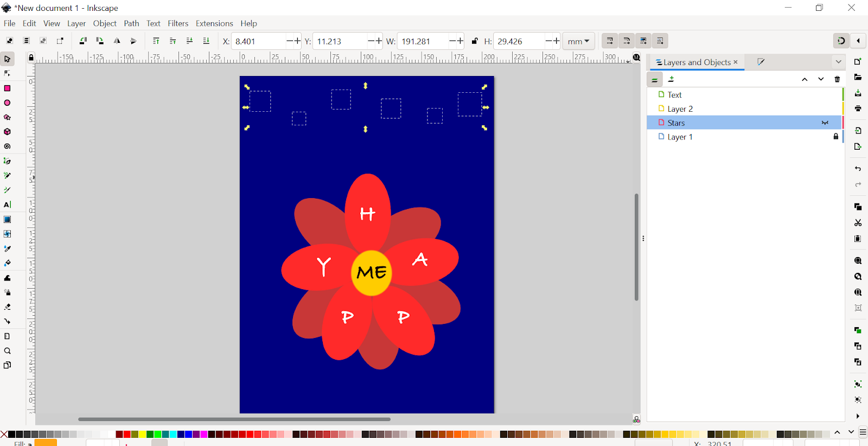The image size is (868, 446).
Task: Select the Dropper color picker tool
Action: click(7, 249)
